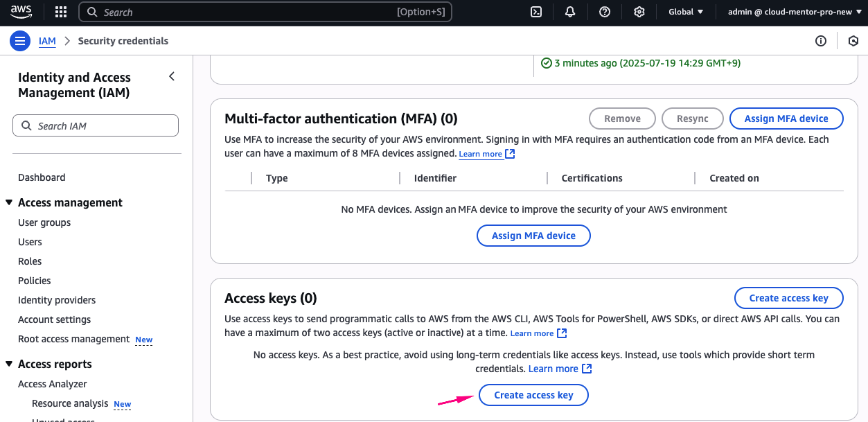Click the AWS logo home icon
The height and width of the screenshot is (422, 868).
click(21, 12)
